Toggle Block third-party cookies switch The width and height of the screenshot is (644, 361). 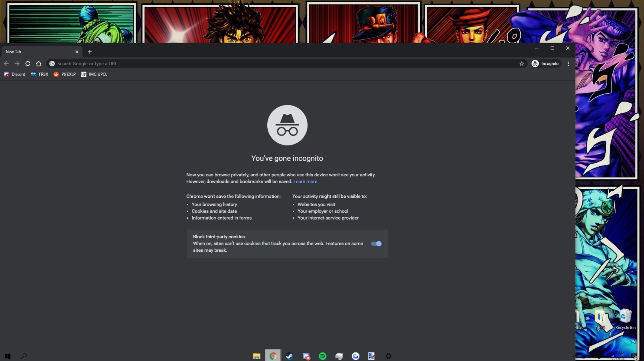(376, 244)
